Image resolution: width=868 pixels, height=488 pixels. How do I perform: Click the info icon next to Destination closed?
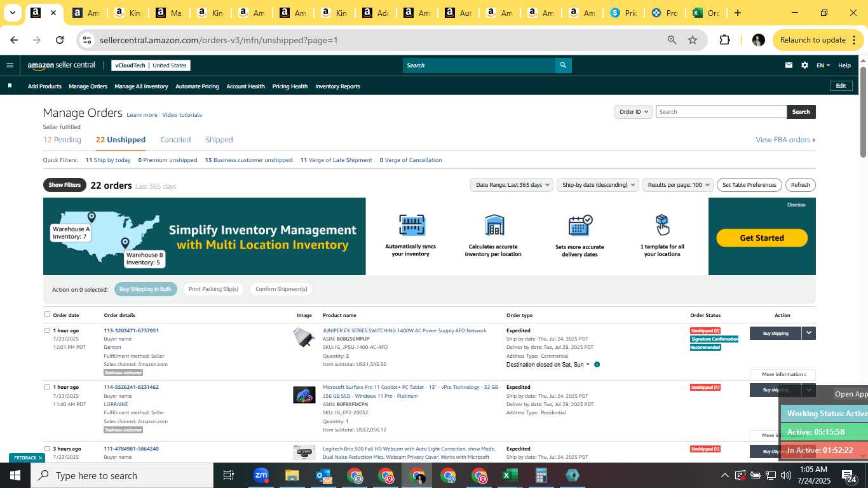[x=597, y=365]
